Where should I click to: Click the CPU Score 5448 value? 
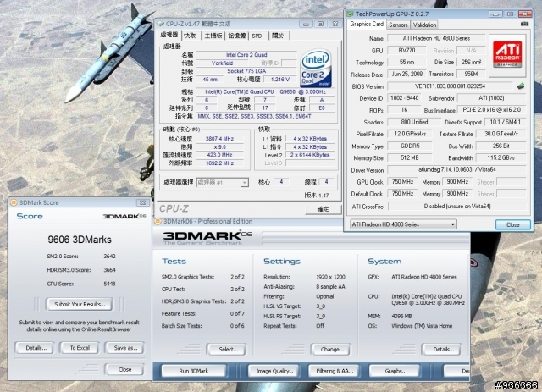click(x=109, y=284)
